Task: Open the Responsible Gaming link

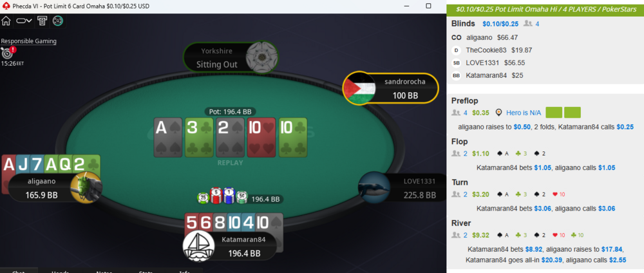Action: click(x=29, y=41)
